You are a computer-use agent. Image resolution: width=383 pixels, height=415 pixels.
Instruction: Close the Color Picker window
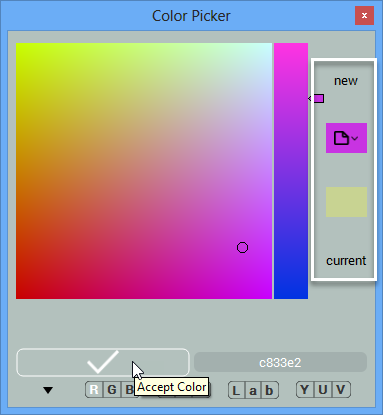pyautogui.click(x=364, y=16)
